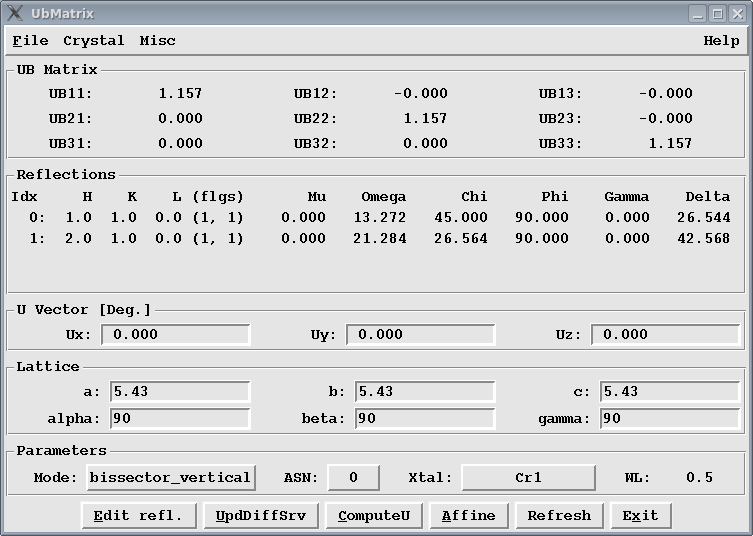
Task: Click the X icon in title bar
Action: [x=14, y=13]
